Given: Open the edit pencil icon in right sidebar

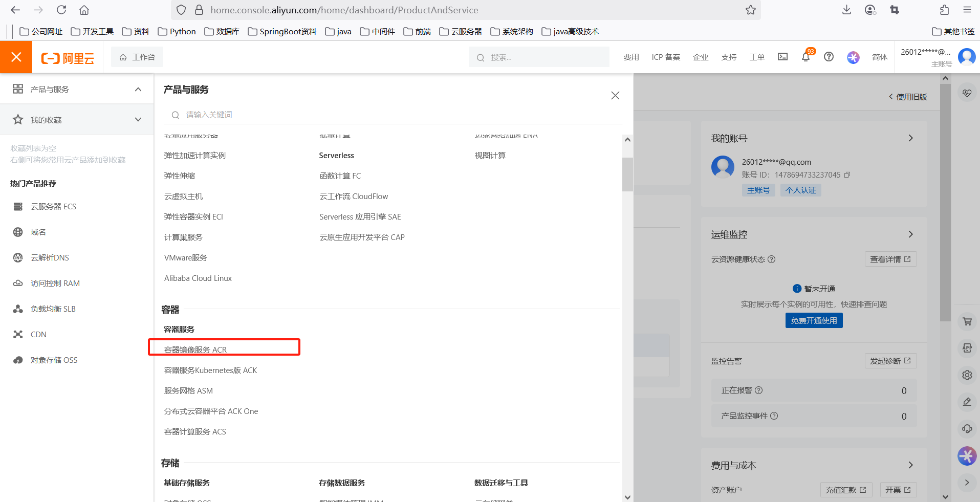Looking at the screenshot, I should click(967, 402).
